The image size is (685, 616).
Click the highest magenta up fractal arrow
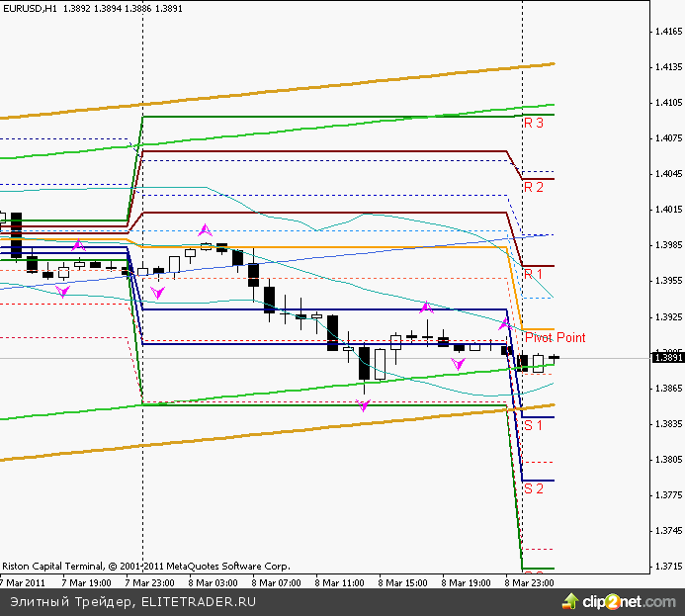[x=206, y=229]
